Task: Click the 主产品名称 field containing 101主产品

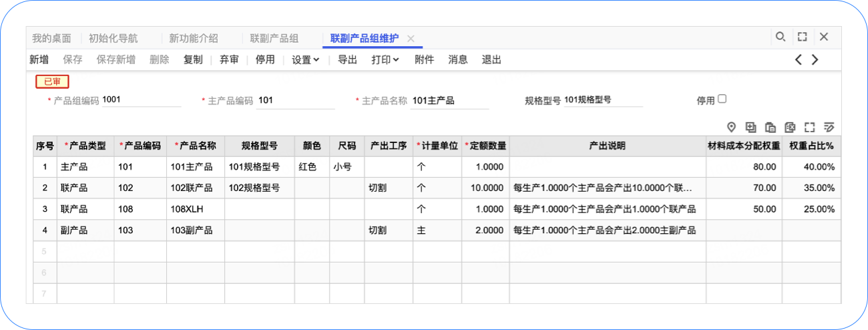Action: click(449, 101)
